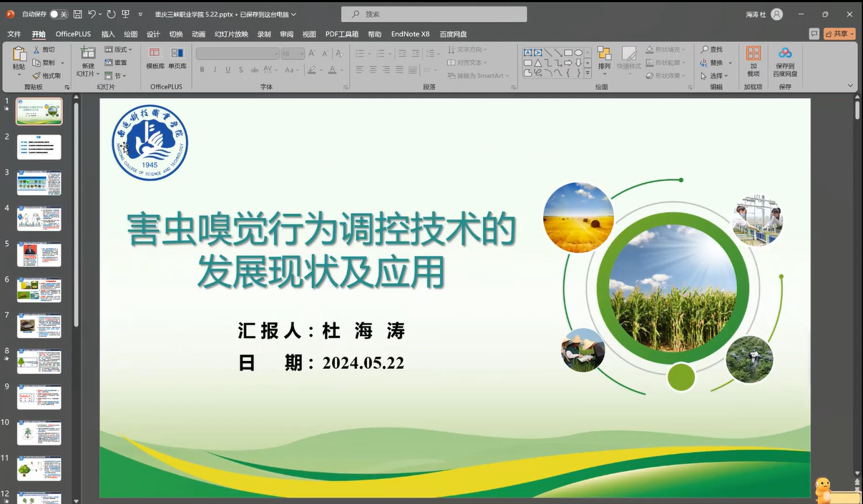Click the search box in title bar
This screenshot has width=863, height=504.
click(x=434, y=14)
